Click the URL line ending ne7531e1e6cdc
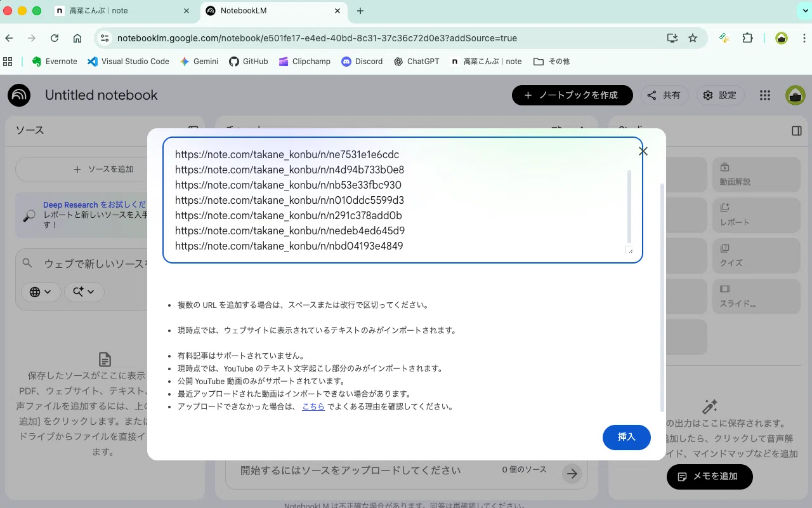 point(287,154)
